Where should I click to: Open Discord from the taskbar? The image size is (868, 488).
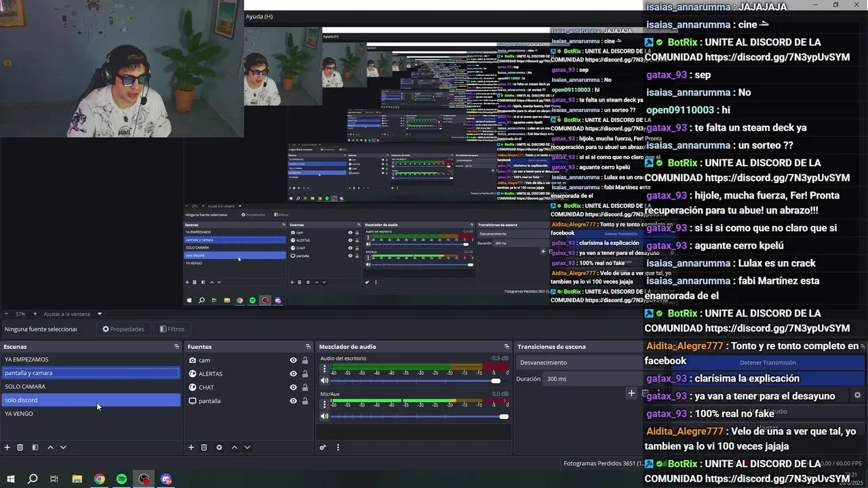(x=166, y=479)
